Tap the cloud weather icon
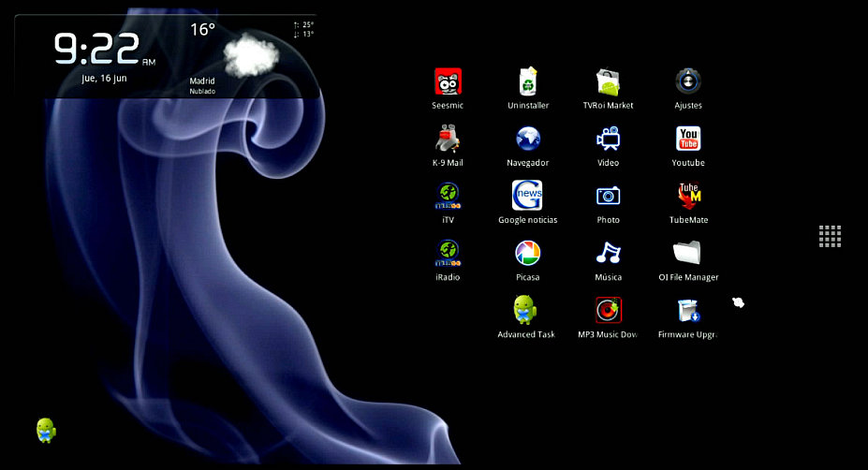This screenshot has width=868, height=470. click(251, 55)
